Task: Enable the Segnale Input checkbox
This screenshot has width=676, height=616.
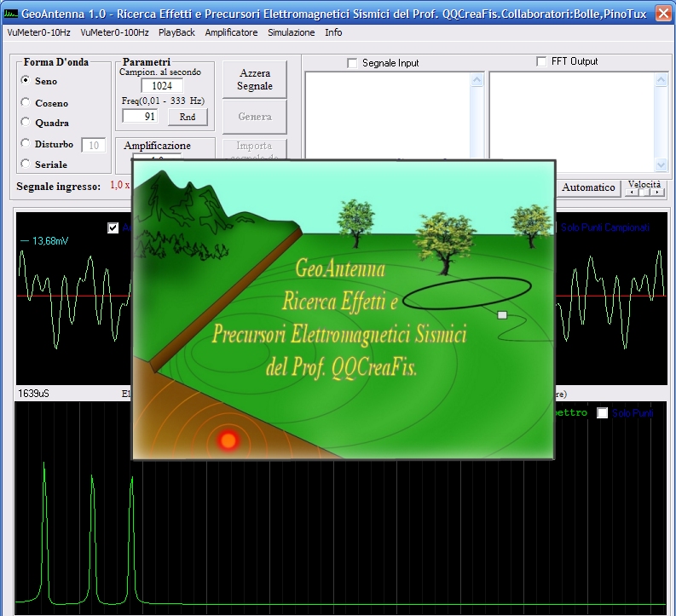Action: pyautogui.click(x=352, y=63)
